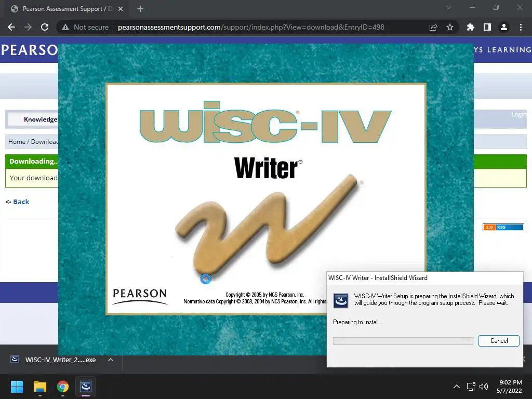The width and height of the screenshot is (532, 399).
Task: Open the Chrome profile avatar
Action: point(503,27)
